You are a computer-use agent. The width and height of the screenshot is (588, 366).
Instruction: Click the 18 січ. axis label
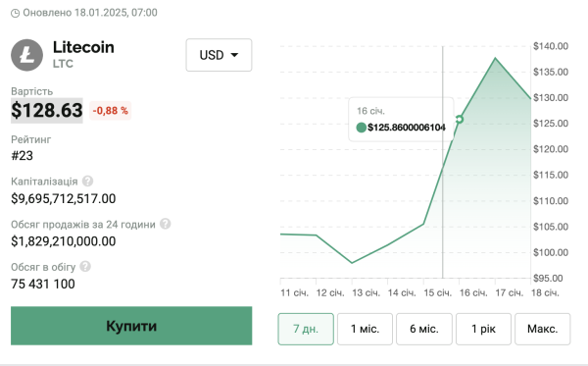pos(545,292)
